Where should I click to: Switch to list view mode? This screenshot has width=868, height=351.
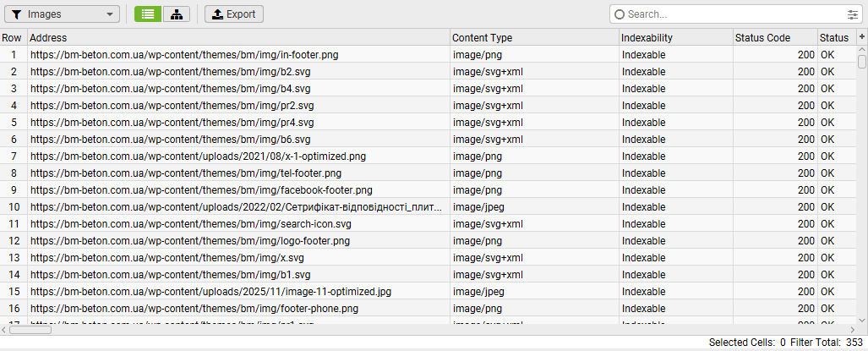pos(148,14)
